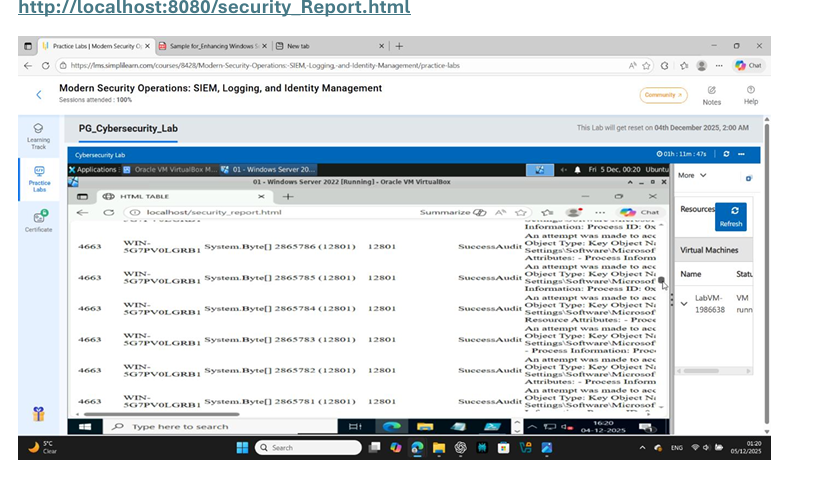Click the Summarize button in VM browser
The image size is (815, 502).
coord(453,212)
